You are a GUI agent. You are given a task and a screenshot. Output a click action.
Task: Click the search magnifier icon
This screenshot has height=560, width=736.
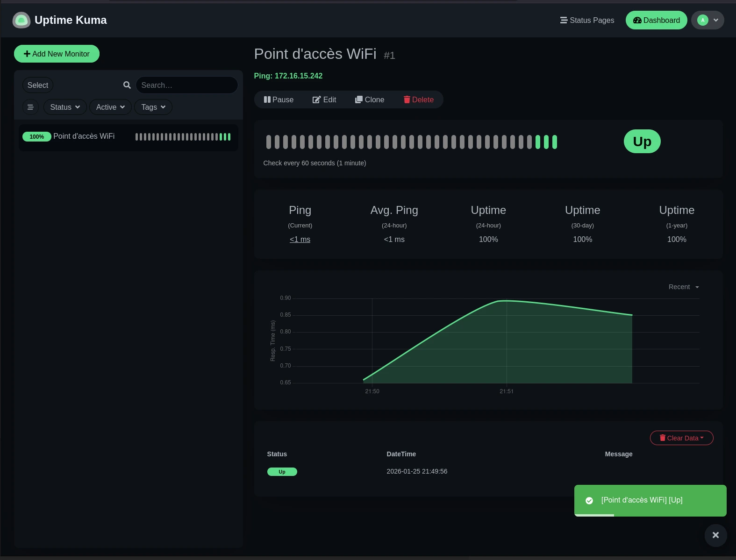point(127,85)
